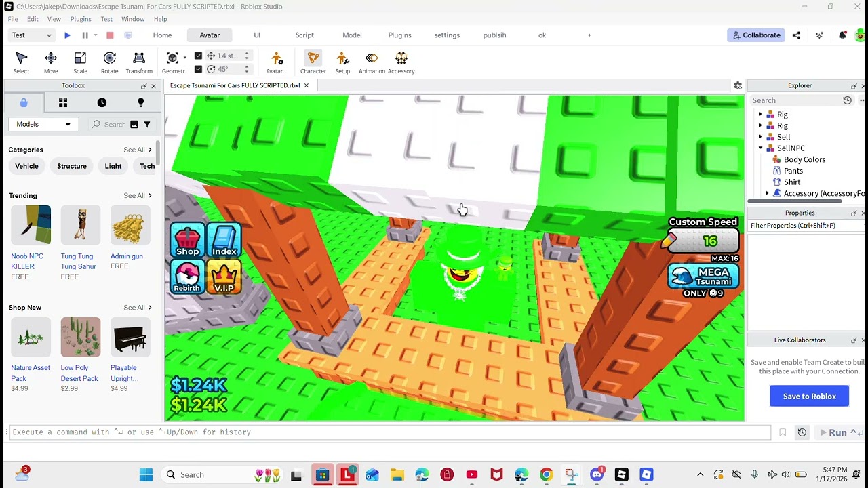Open the notifications bell
The image size is (868, 488).
point(842,35)
